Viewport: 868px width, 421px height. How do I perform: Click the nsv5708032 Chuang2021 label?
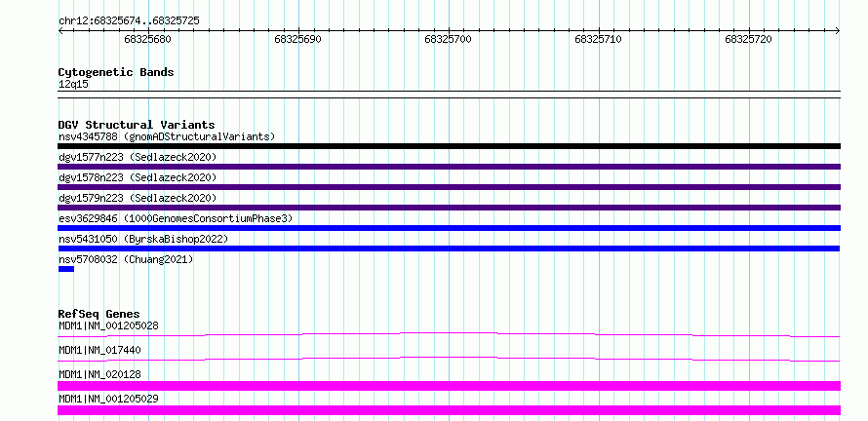click(x=126, y=259)
